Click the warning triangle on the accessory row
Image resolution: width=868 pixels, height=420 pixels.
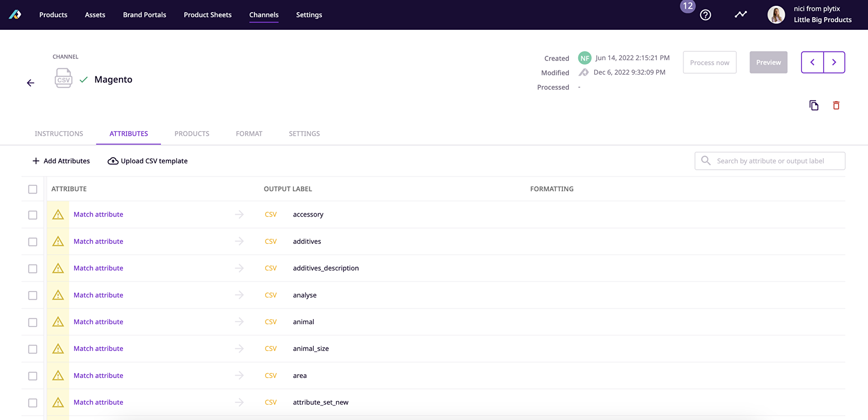[x=58, y=215]
